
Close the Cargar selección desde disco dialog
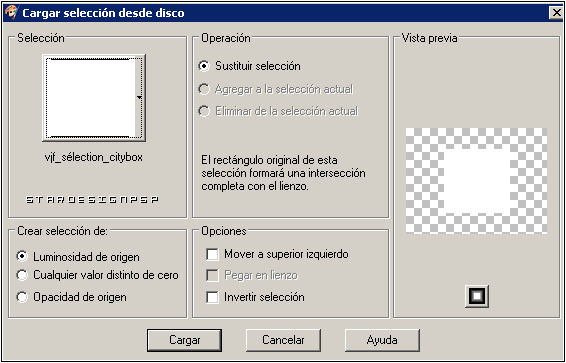555,13
